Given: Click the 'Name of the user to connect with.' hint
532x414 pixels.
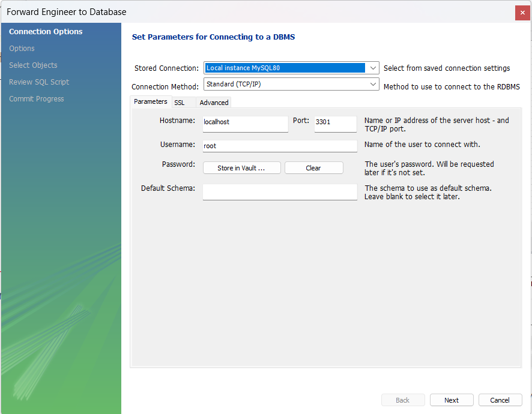Looking at the screenshot, I should pyautogui.click(x=422, y=145).
